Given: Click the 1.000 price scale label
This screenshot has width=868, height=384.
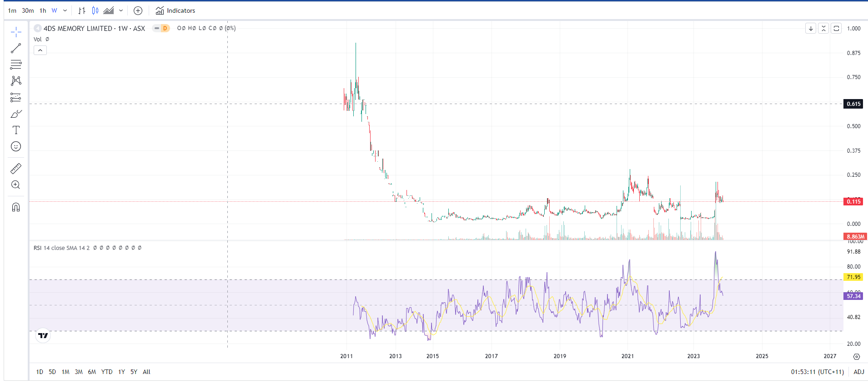Looking at the screenshot, I should 853,28.
